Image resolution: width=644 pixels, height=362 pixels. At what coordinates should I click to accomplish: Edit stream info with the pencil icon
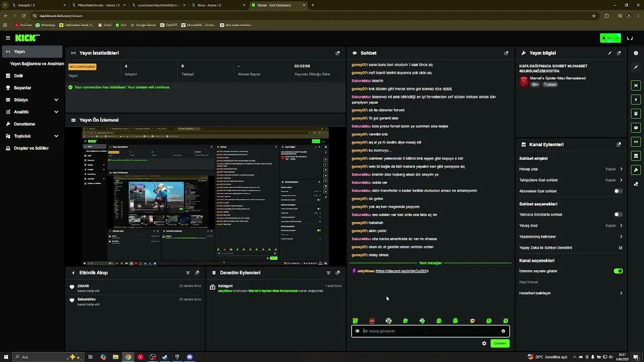point(610,53)
